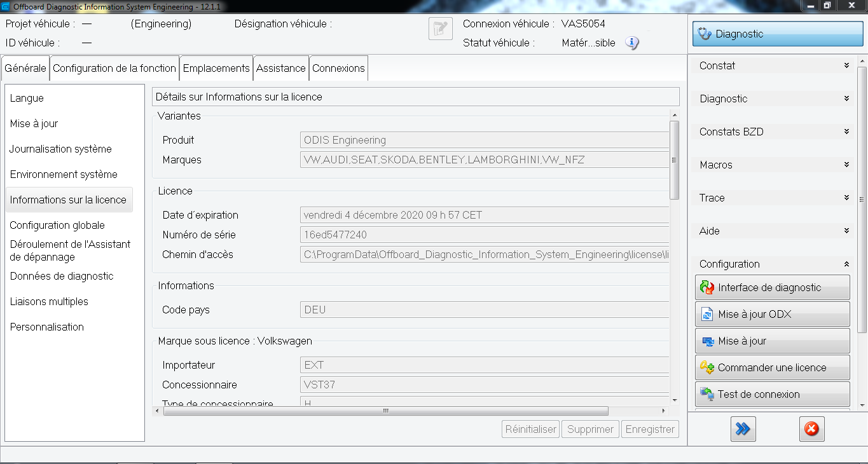Select Déroulement de l'Assistant de dépannage
868x464 pixels.
tap(69, 250)
